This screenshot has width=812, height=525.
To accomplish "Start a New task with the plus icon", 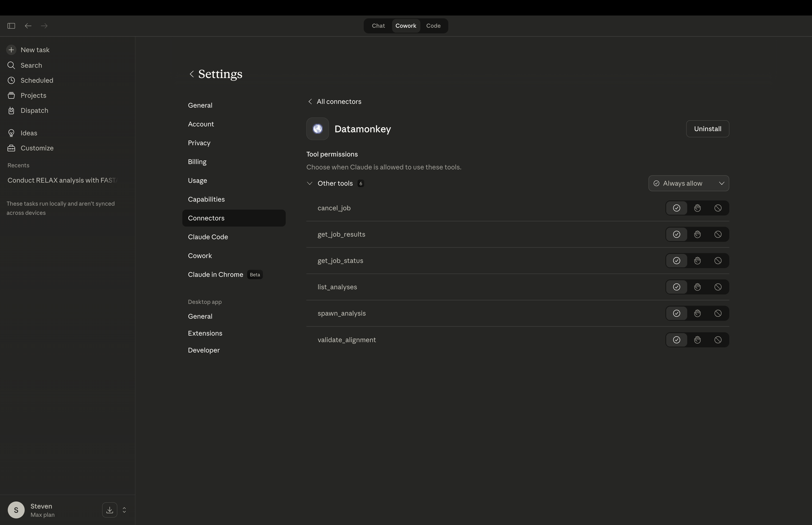I will tap(11, 49).
